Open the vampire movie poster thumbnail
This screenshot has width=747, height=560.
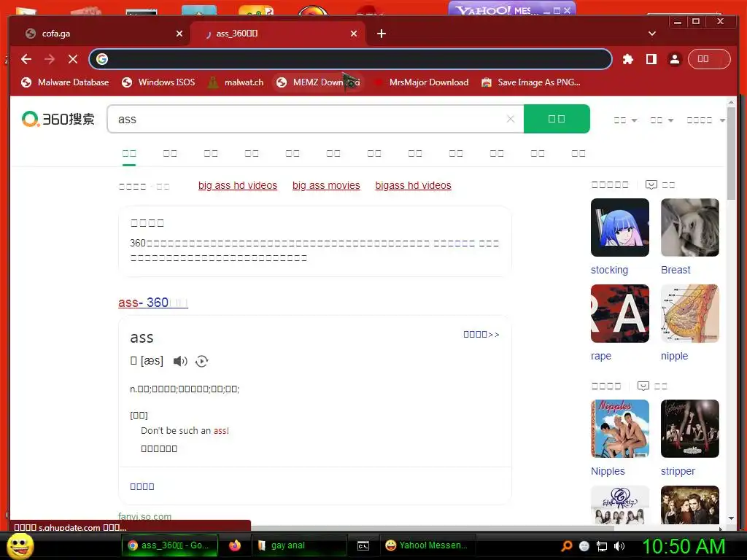click(x=690, y=505)
